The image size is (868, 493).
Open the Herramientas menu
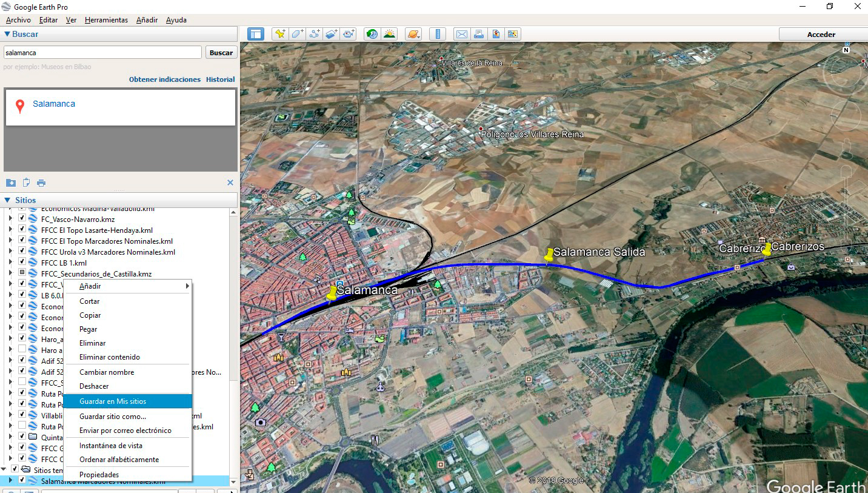[x=106, y=20]
